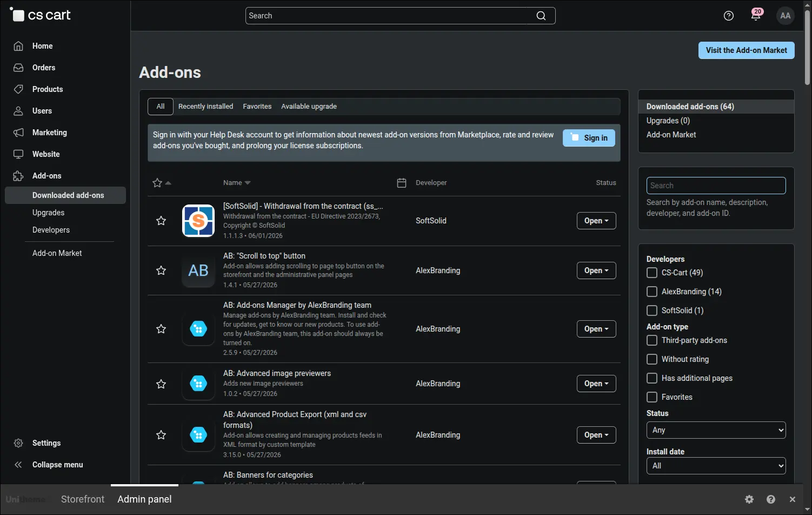Screen dimensions: 812x515
Task: Open dropdown for AB Add-ons Manager
Action: point(596,329)
